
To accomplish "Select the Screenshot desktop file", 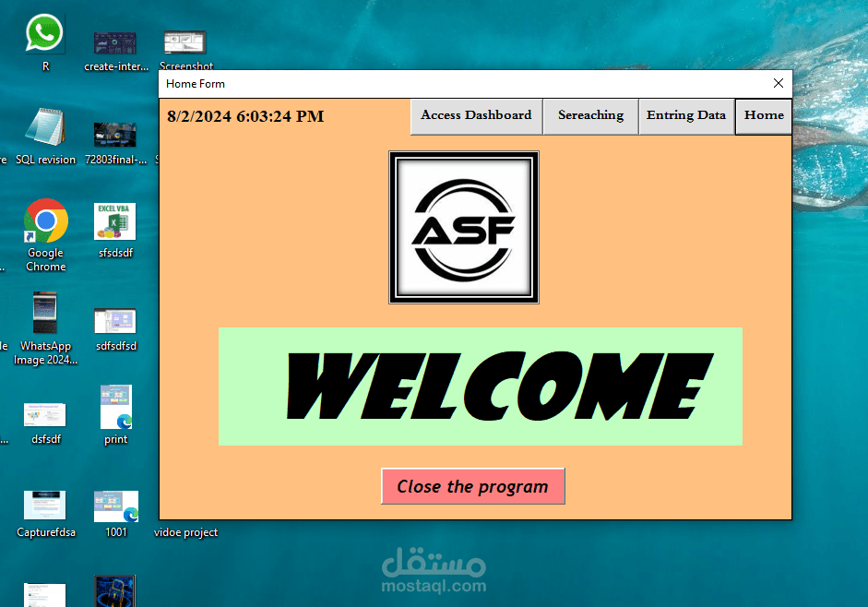I will pos(186,50).
